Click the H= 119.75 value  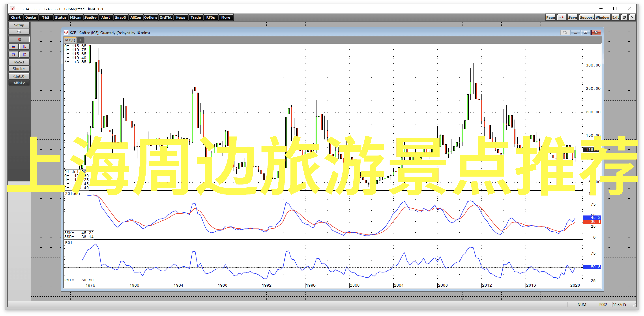click(x=75, y=50)
